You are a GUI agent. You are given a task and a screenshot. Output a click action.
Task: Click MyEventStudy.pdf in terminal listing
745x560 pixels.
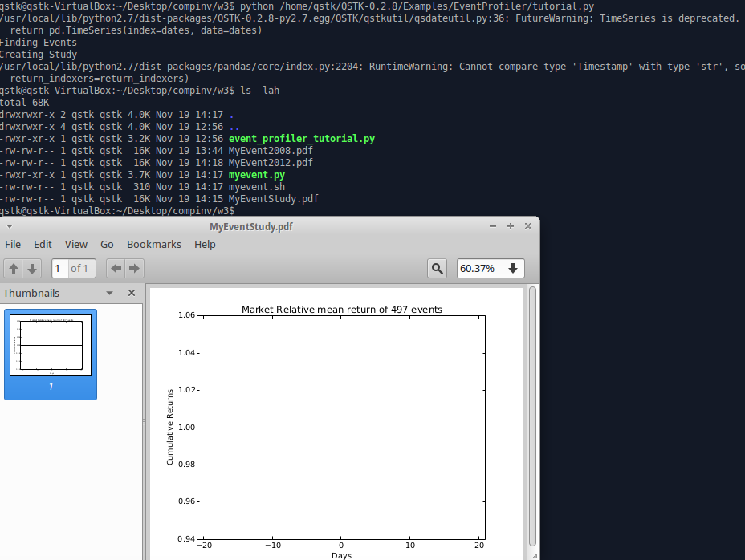tap(273, 199)
